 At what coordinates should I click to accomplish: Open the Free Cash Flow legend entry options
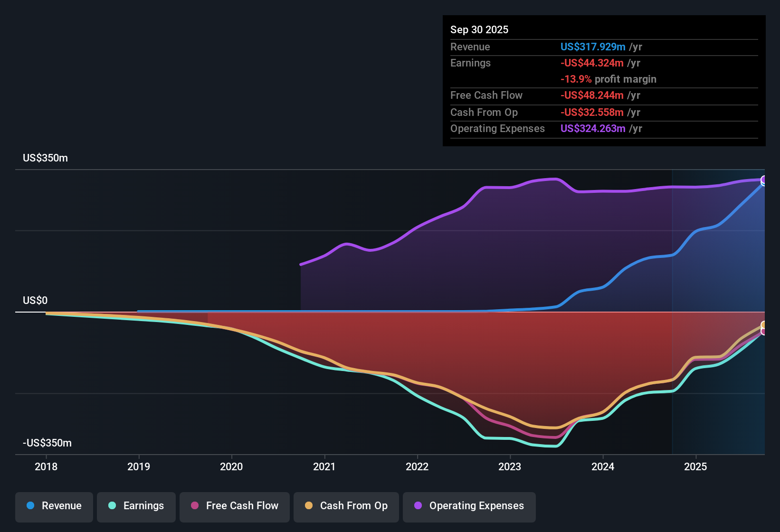coord(235,506)
